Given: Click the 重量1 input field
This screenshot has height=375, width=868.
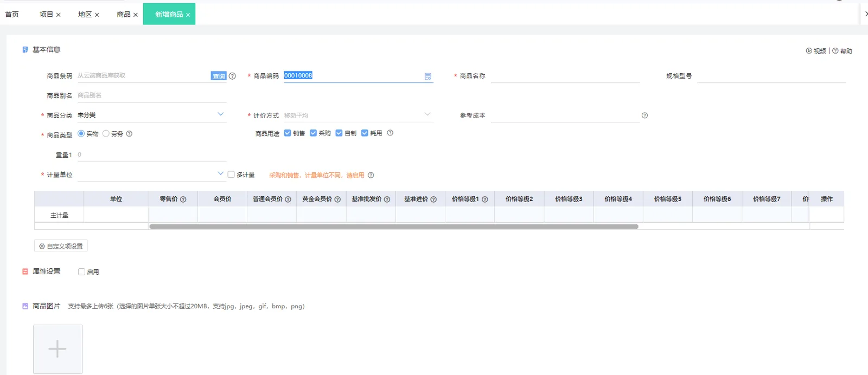Looking at the screenshot, I should point(152,155).
